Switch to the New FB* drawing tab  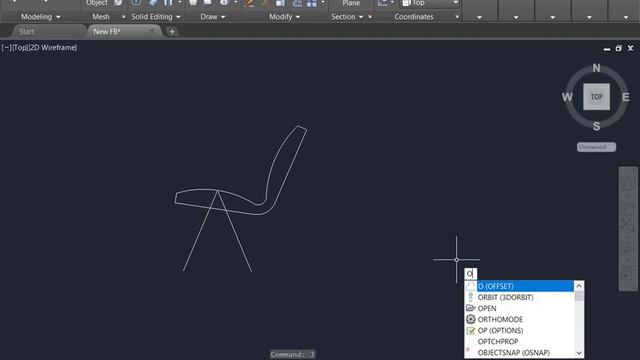107,31
